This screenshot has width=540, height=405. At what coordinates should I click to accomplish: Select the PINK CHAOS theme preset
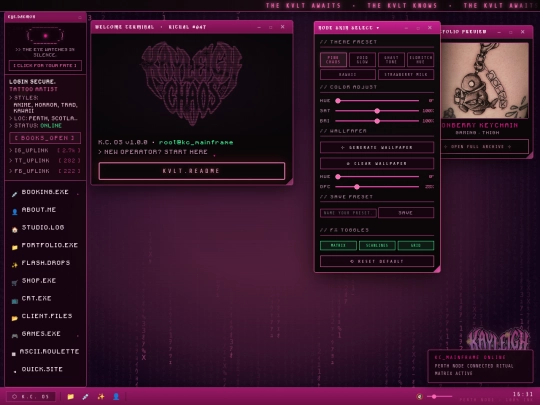(333, 60)
